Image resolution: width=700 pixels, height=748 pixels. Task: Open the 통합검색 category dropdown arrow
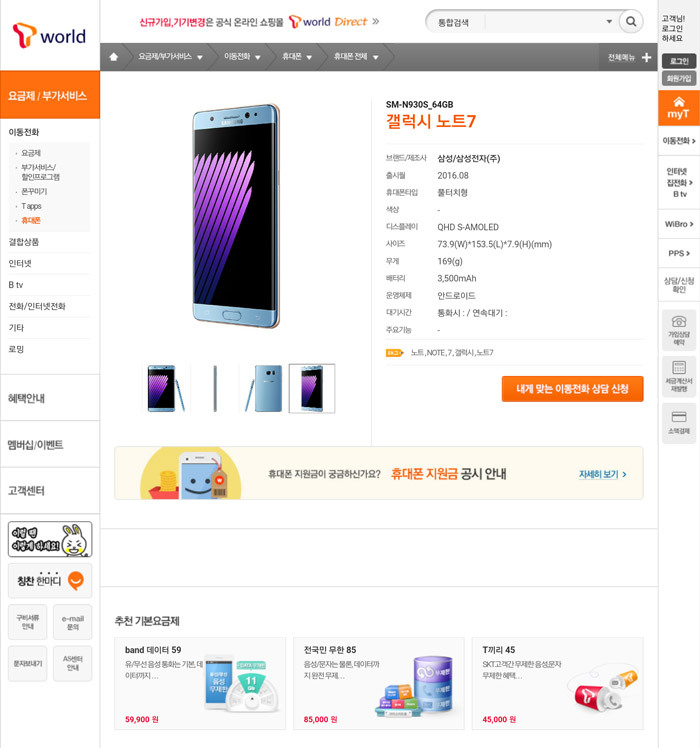[609, 21]
